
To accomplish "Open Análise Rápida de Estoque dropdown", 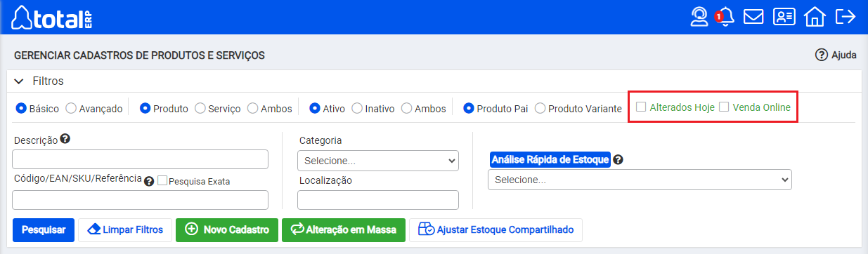I will point(640,180).
